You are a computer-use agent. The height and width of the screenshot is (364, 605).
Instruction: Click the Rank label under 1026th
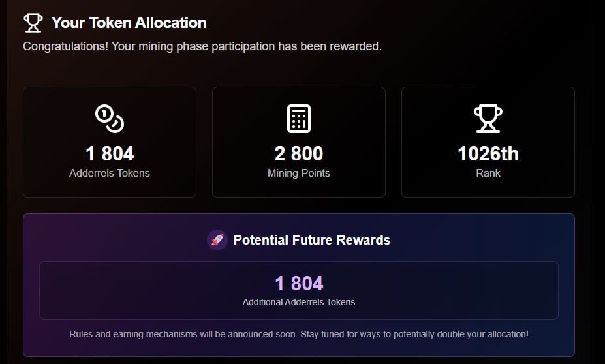pos(488,173)
